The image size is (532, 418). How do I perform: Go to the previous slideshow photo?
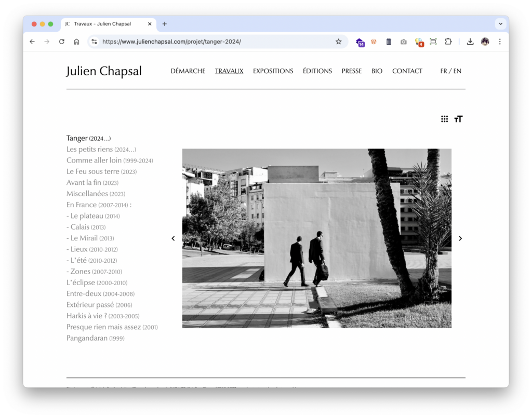(174, 238)
